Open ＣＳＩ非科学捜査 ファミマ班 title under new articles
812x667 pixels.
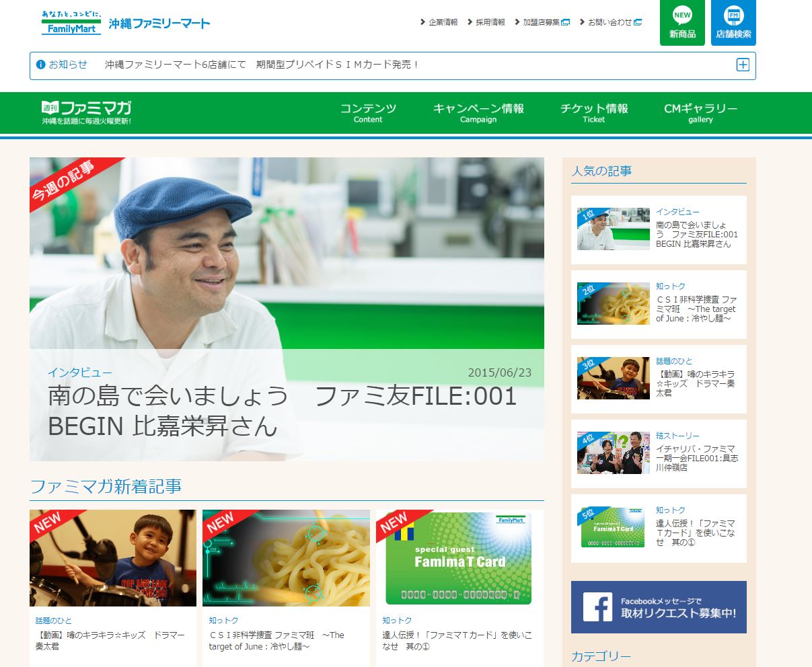point(276,640)
